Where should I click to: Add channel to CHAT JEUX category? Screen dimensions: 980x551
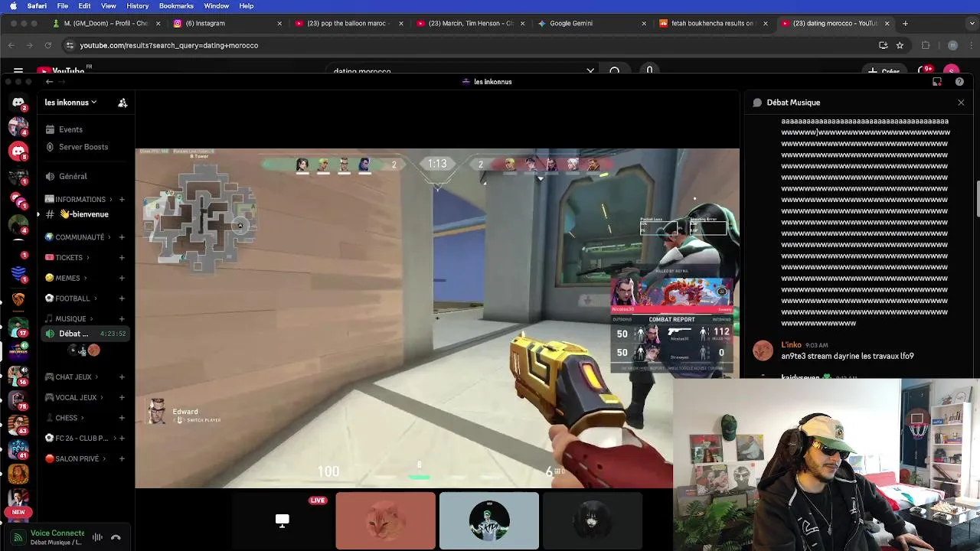tap(122, 377)
